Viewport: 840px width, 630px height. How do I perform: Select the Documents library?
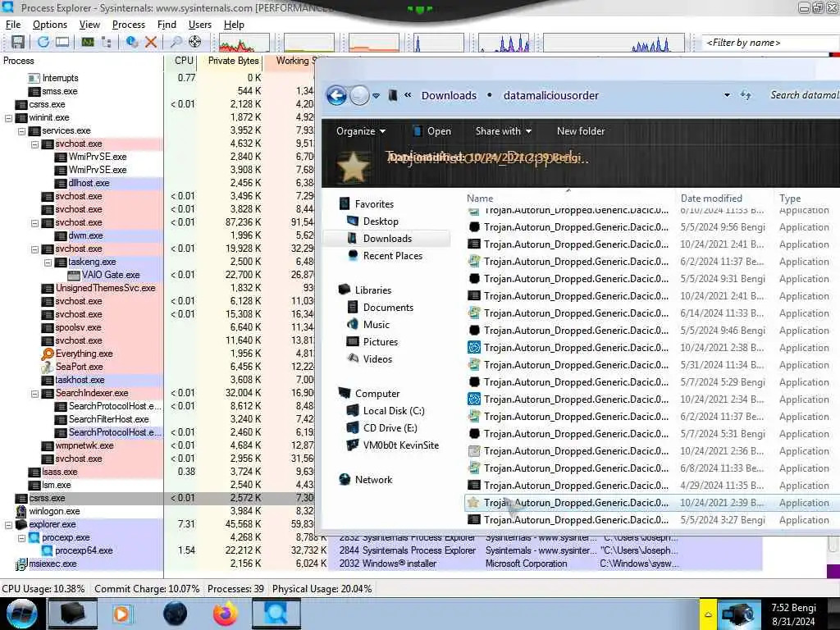click(x=388, y=308)
